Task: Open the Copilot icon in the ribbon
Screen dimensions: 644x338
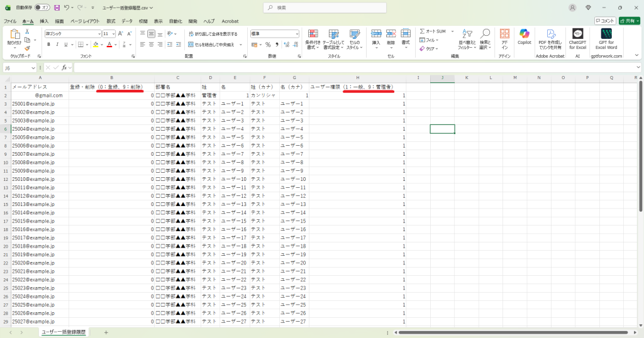Action: [x=524, y=36]
